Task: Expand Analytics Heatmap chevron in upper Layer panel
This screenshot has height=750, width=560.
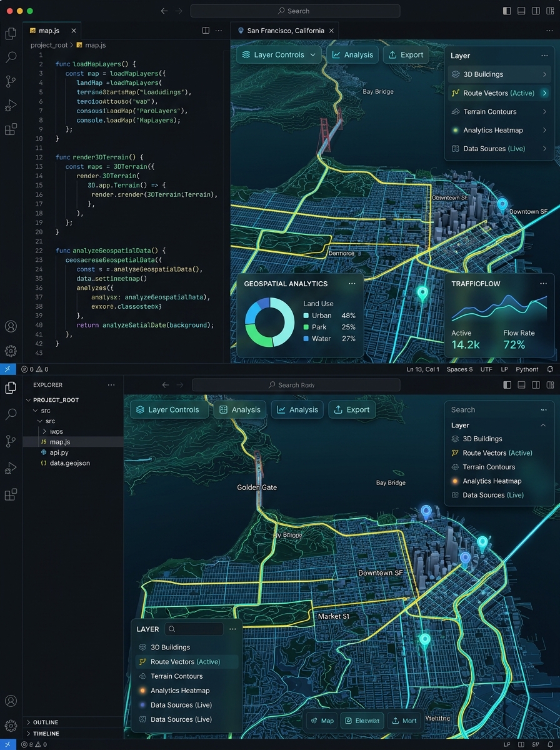Action: [x=544, y=130]
